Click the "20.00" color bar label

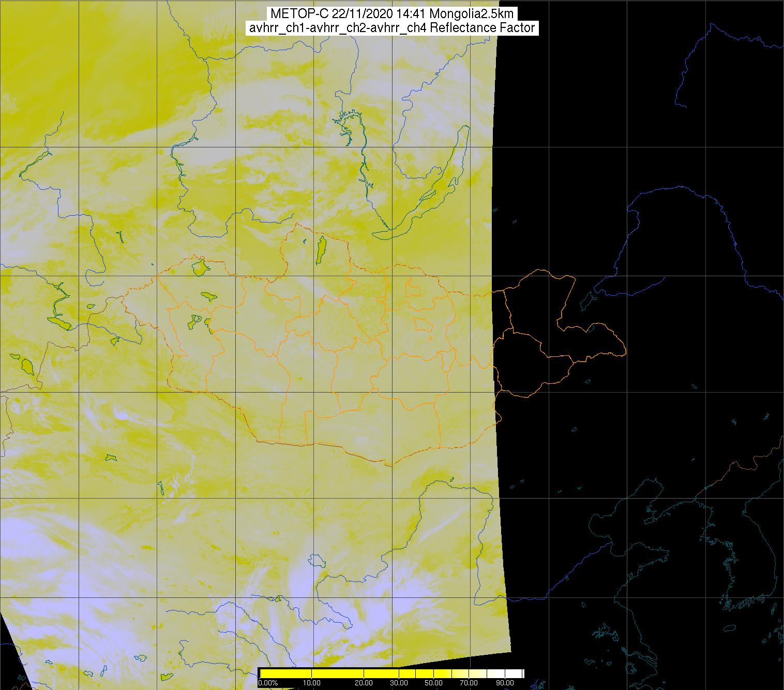364,683
